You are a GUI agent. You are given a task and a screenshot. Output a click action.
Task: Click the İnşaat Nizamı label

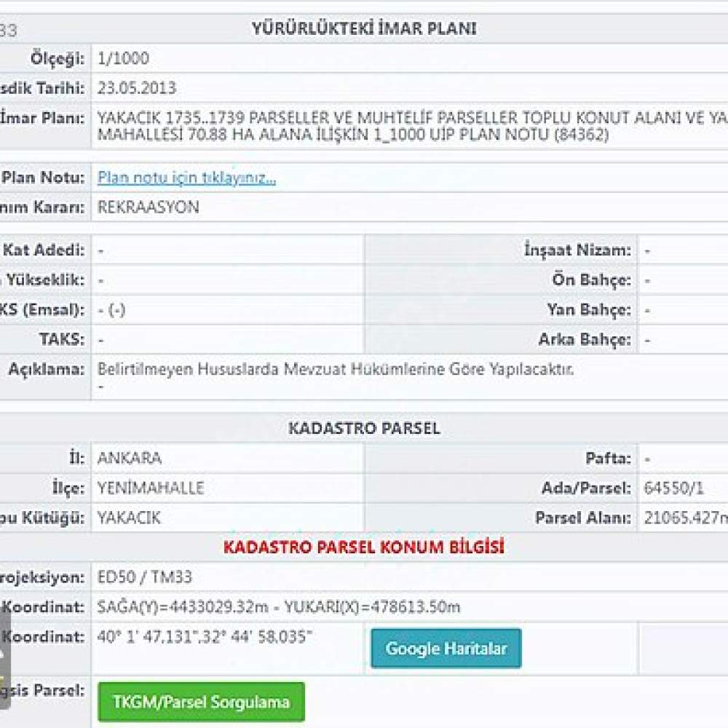[578, 250]
